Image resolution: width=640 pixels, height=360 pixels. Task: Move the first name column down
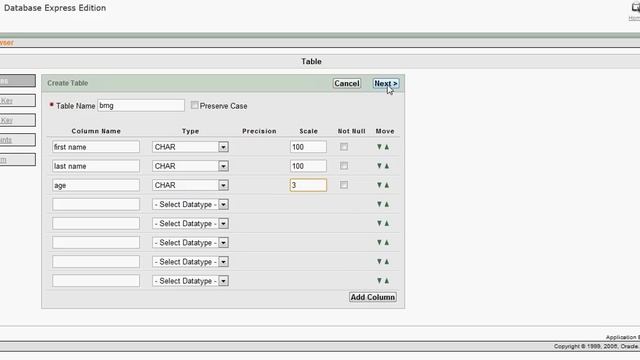point(379,147)
